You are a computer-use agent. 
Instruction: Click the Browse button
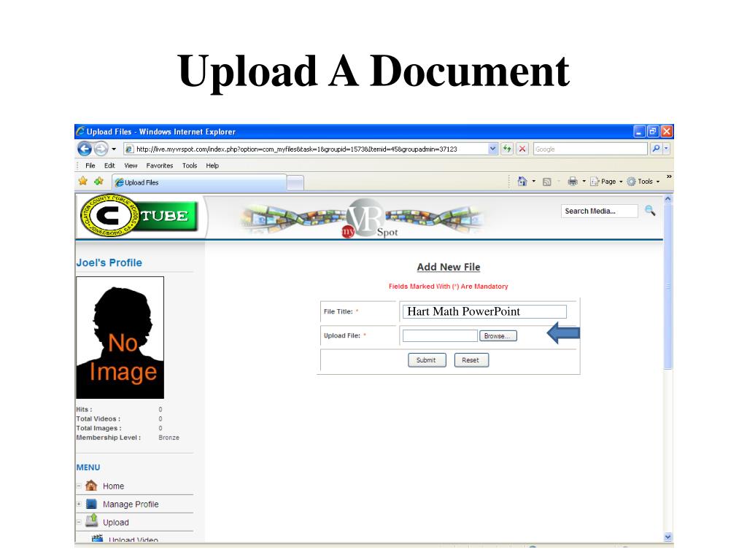(x=498, y=335)
